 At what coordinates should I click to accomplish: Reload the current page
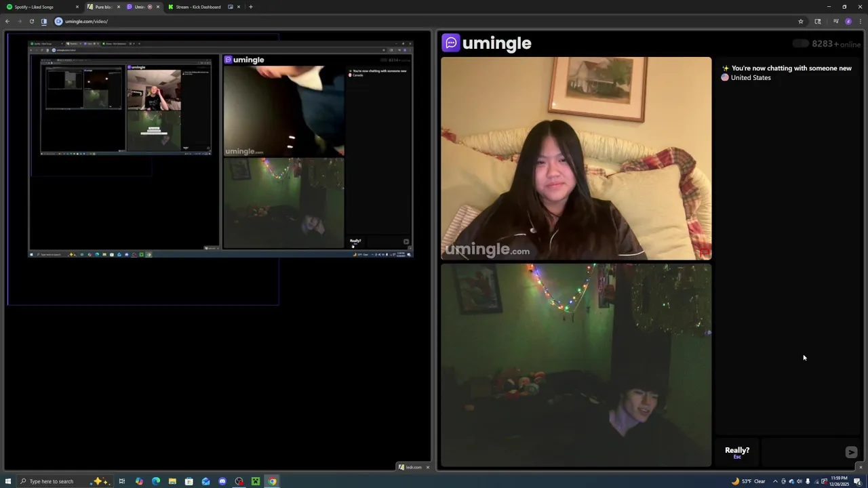(31, 21)
